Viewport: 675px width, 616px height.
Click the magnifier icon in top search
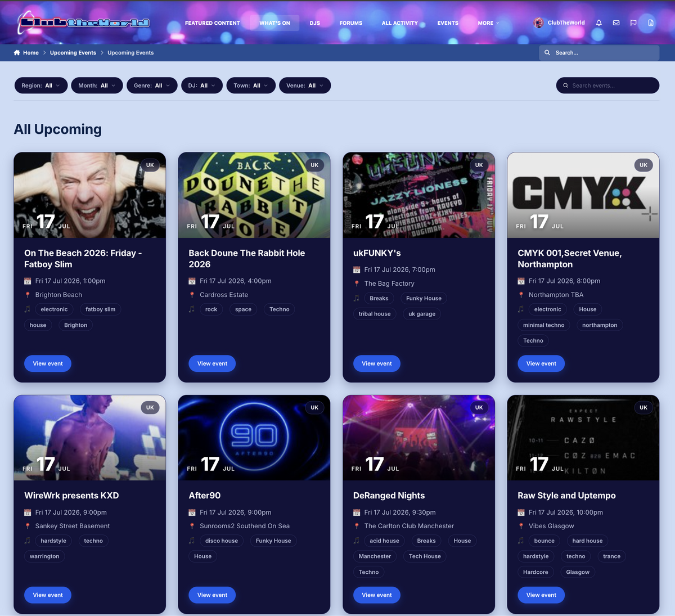click(x=547, y=53)
